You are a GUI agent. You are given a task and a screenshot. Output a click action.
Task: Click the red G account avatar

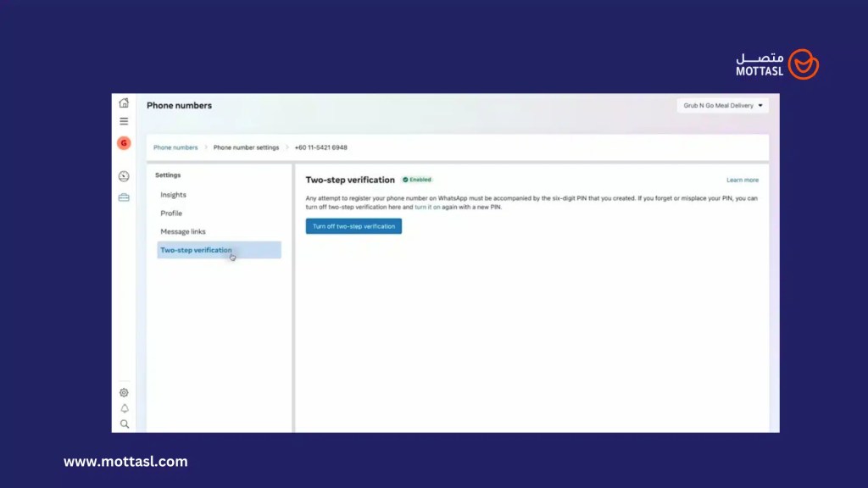pos(124,143)
